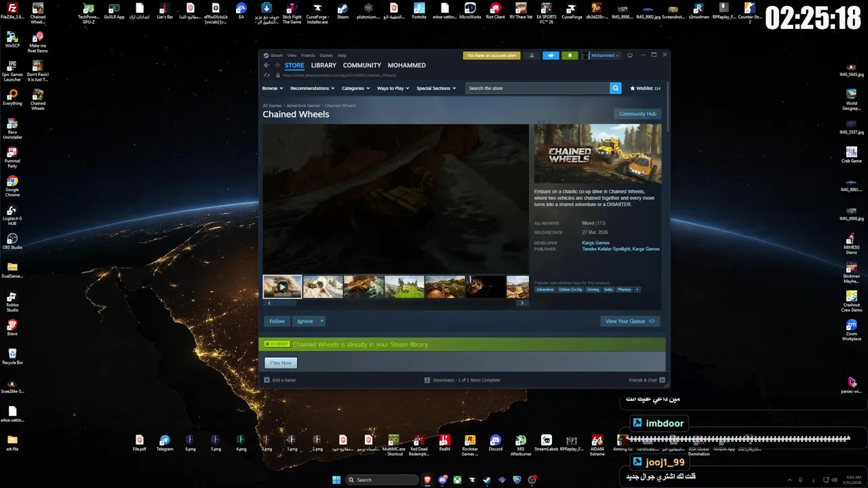This screenshot has height=488, width=868.
Task: Launch Revo Uninstaller from the desktop
Action: point(12,129)
